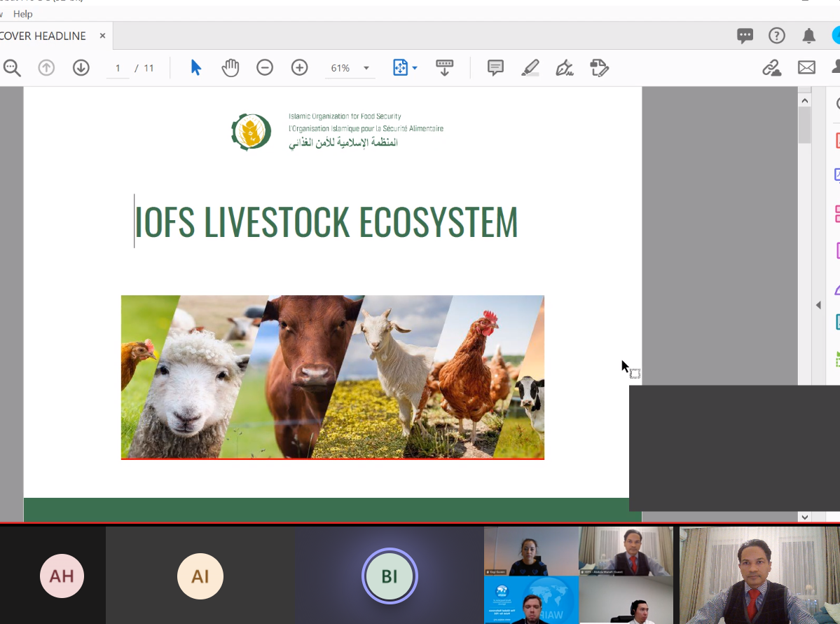Click the livestock animals banner image
The height and width of the screenshot is (624, 840).
(333, 377)
